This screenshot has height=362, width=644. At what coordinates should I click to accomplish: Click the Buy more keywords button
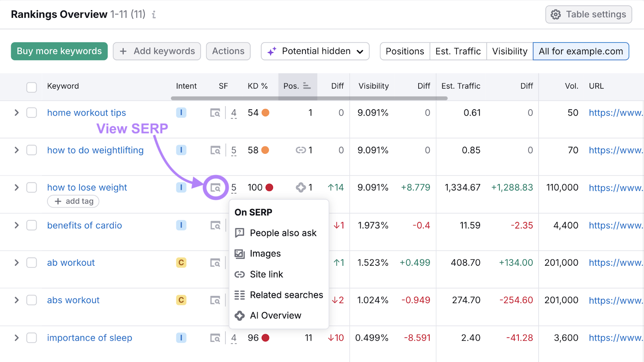click(x=59, y=51)
